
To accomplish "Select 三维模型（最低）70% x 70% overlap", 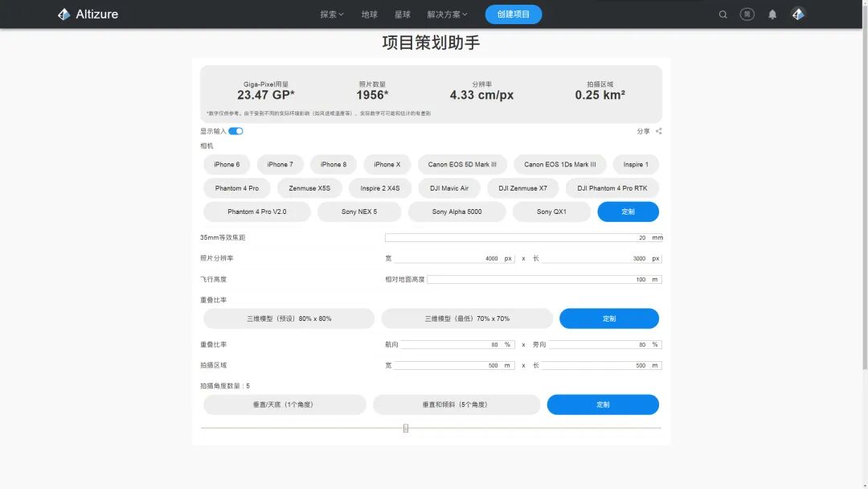I will [x=467, y=318].
